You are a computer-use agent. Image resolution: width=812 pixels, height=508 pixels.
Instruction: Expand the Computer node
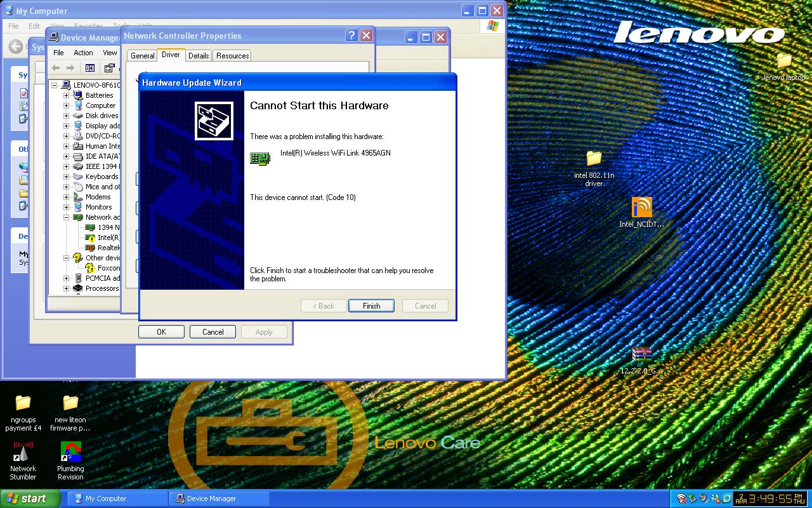66,105
